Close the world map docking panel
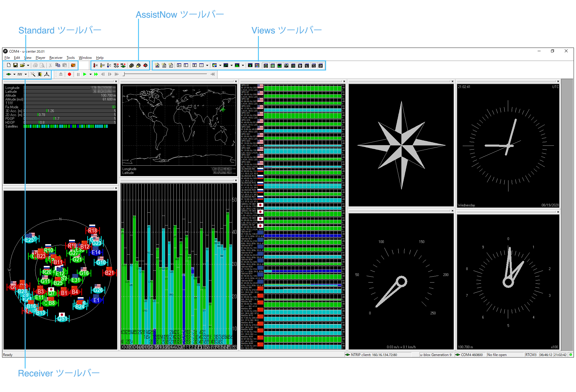Image resolution: width=576 pixels, height=392 pixels. coord(236,81)
